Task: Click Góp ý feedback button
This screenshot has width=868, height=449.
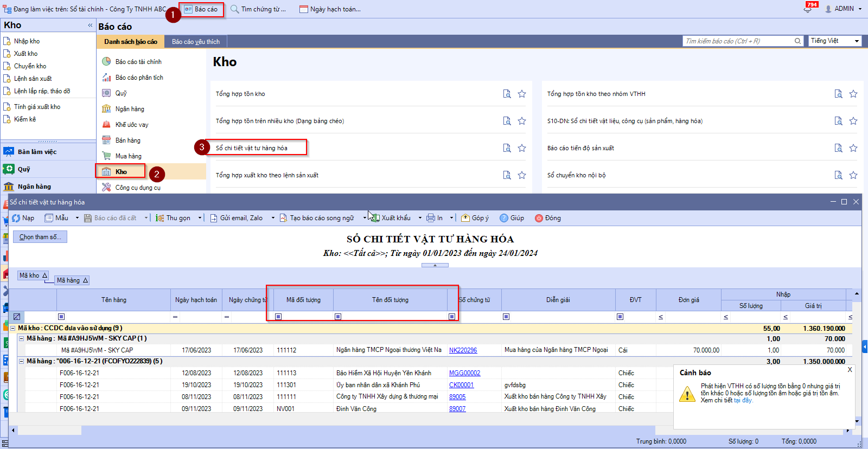Action: [x=475, y=218]
